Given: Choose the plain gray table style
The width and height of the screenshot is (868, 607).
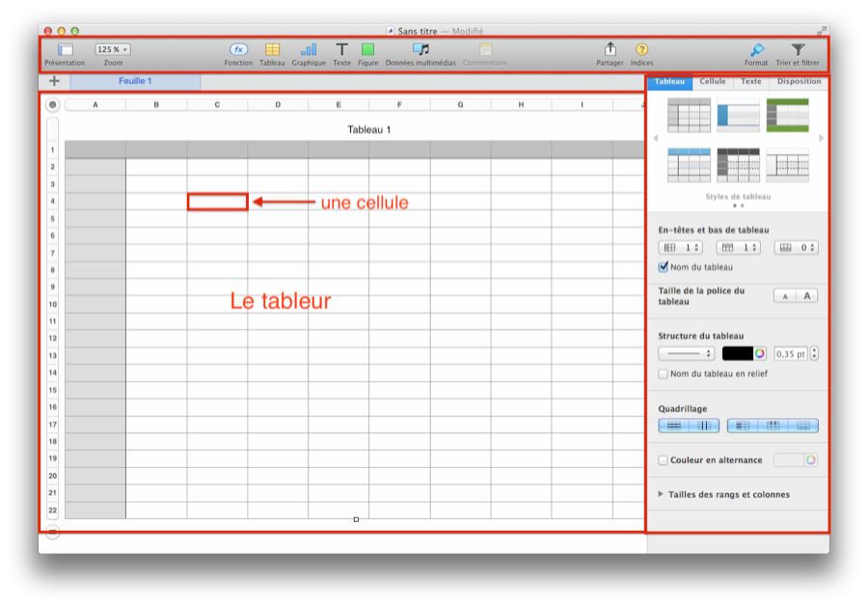Looking at the screenshot, I should click(x=689, y=115).
